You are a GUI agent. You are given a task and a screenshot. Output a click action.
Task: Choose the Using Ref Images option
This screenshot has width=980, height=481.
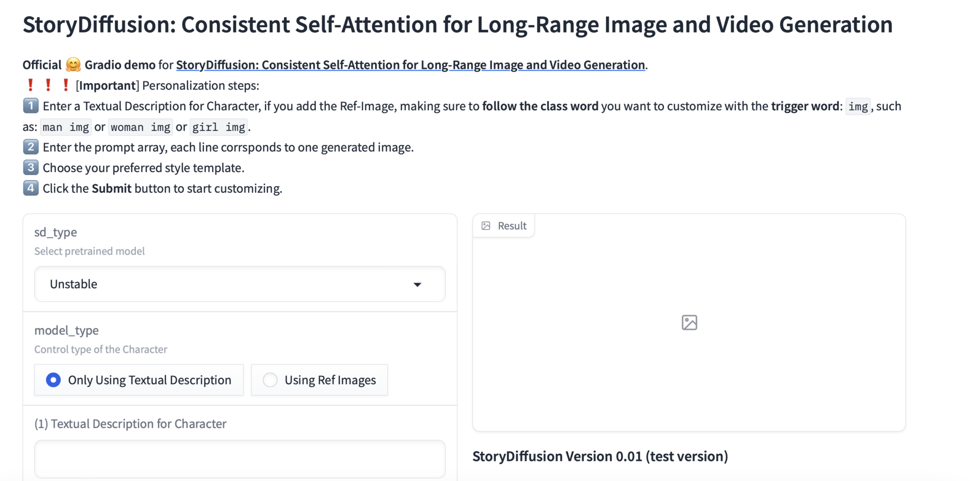pos(270,380)
